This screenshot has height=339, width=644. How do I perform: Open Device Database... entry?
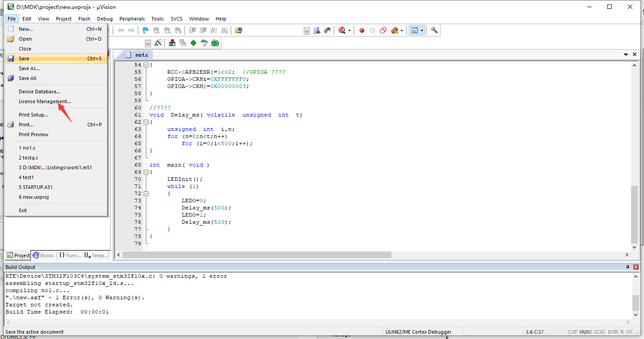click(56, 92)
